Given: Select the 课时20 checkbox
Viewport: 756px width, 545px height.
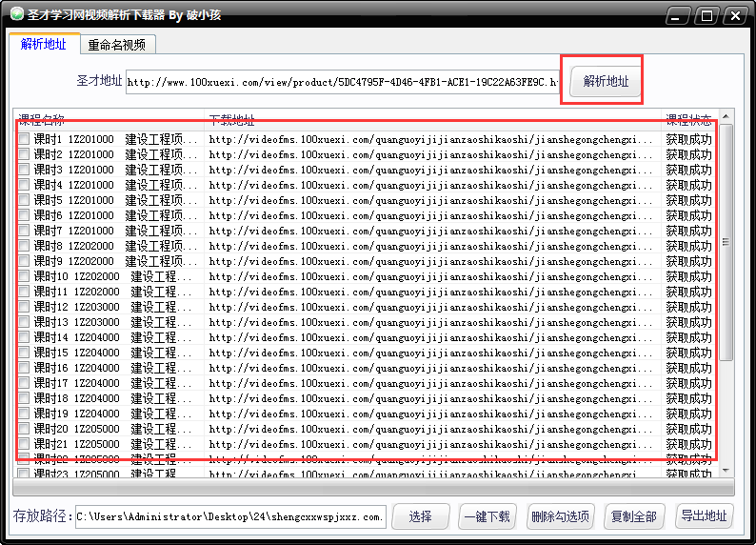Looking at the screenshot, I should [x=24, y=429].
